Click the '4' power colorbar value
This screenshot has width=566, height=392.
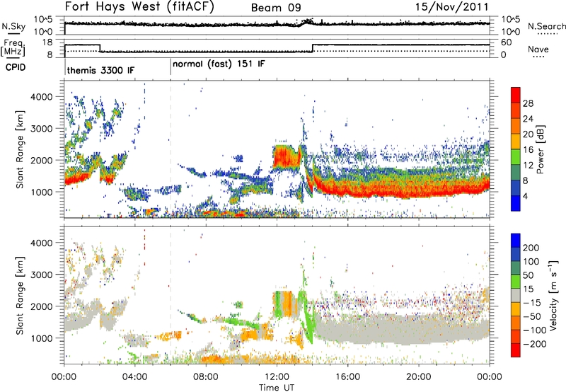(x=525, y=197)
